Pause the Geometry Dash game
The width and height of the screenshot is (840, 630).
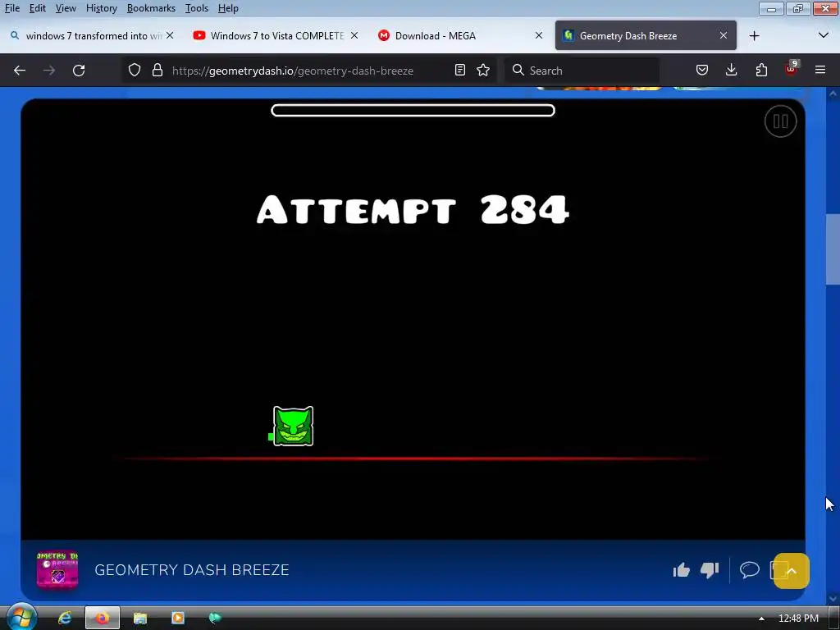tap(780, 121)
